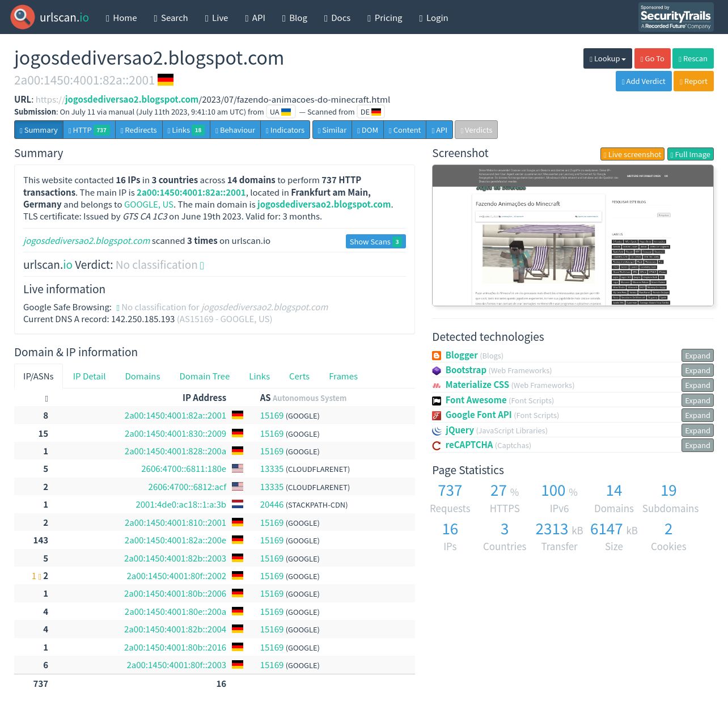Click the Show Scans button

(375, 241)
